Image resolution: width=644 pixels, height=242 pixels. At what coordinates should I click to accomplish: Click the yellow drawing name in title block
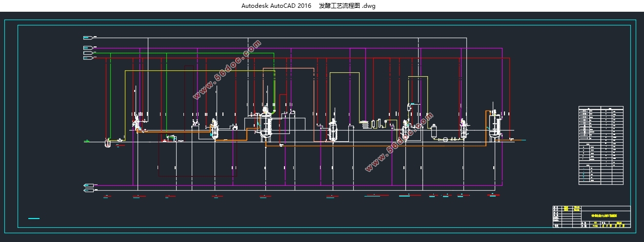[x=603, y=215]
